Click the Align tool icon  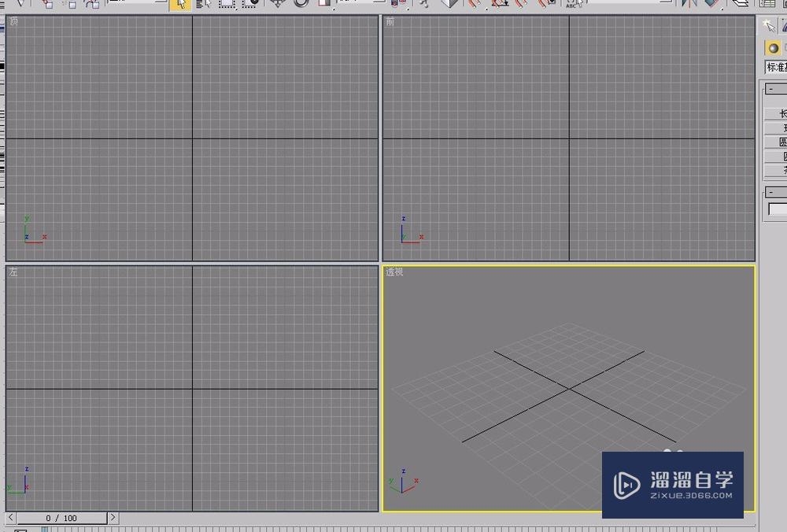click(x=712, y=3)
